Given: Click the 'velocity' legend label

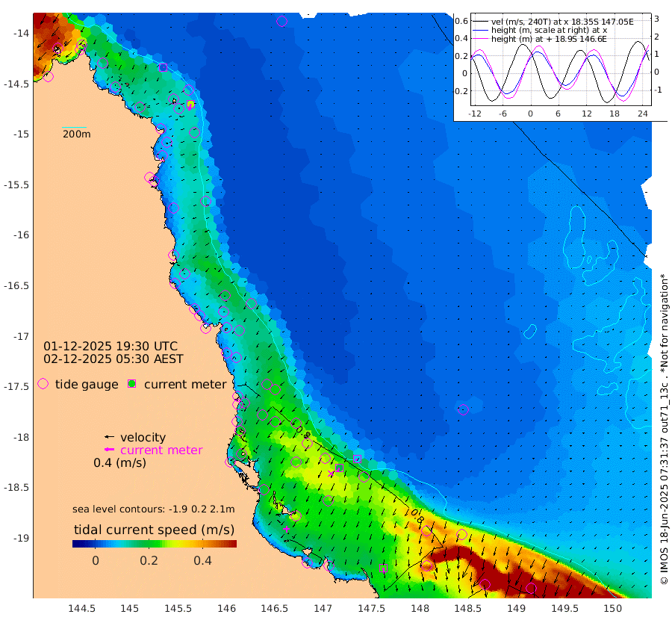Looking at the screenshot, I should point(143,437).
